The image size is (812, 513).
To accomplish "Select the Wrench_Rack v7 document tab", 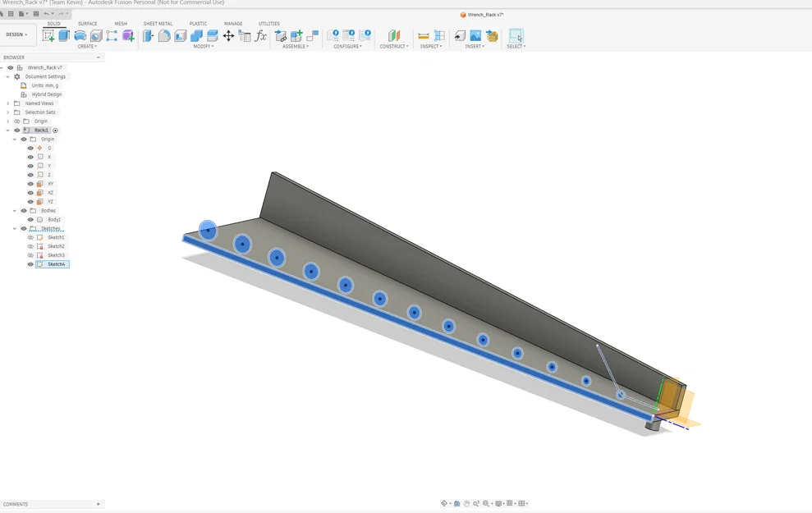I will pos(482,15).
